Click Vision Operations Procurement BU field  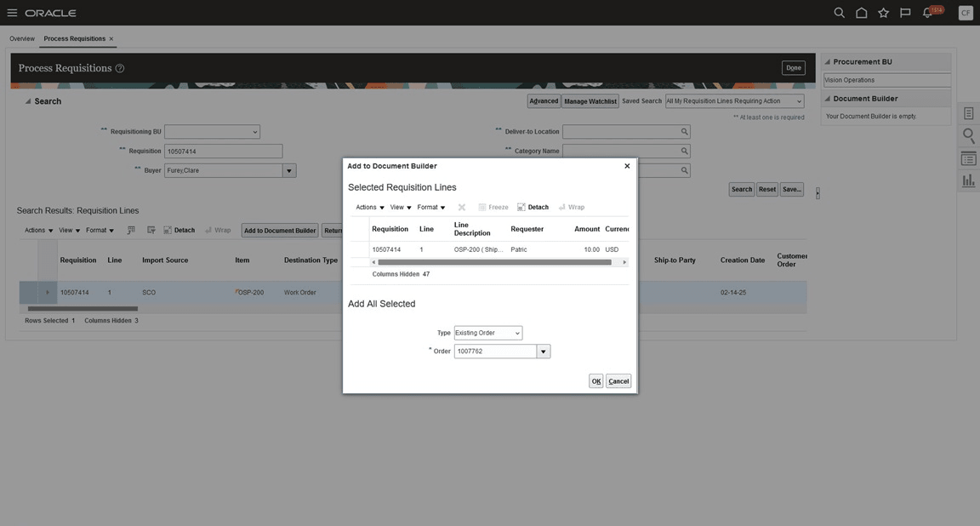(887, 80)
